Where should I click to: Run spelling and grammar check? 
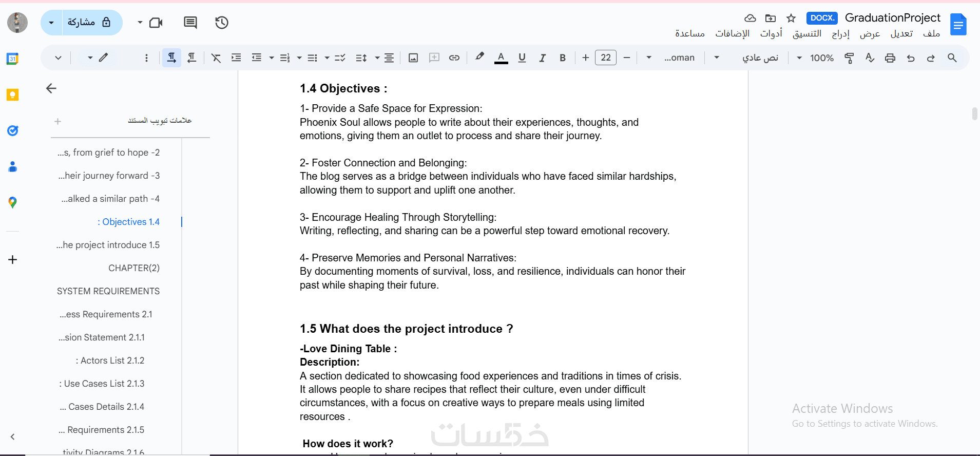click(870, 58)
